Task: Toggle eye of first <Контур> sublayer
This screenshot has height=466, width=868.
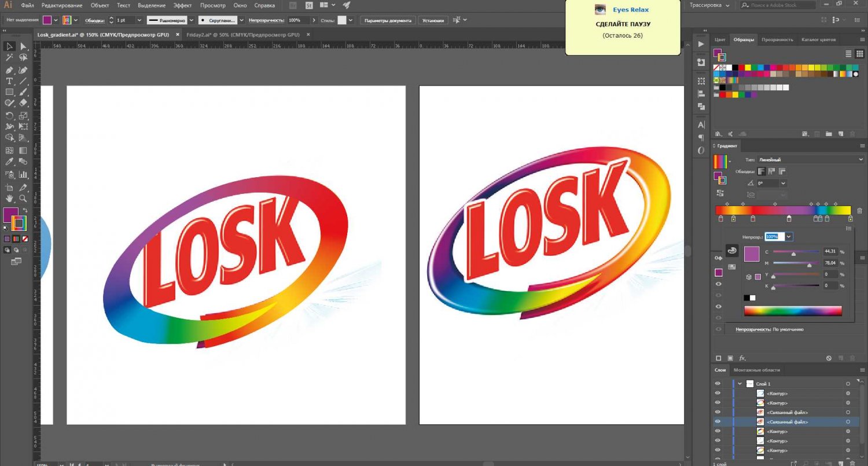Action: [718, 394]
